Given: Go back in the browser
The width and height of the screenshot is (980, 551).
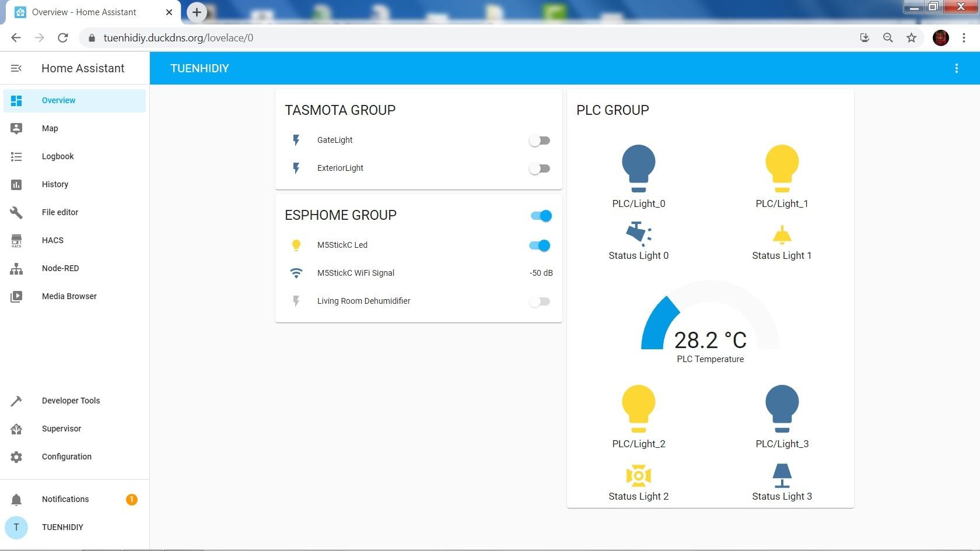Looking at the screenshot, I should click(16, 38).
